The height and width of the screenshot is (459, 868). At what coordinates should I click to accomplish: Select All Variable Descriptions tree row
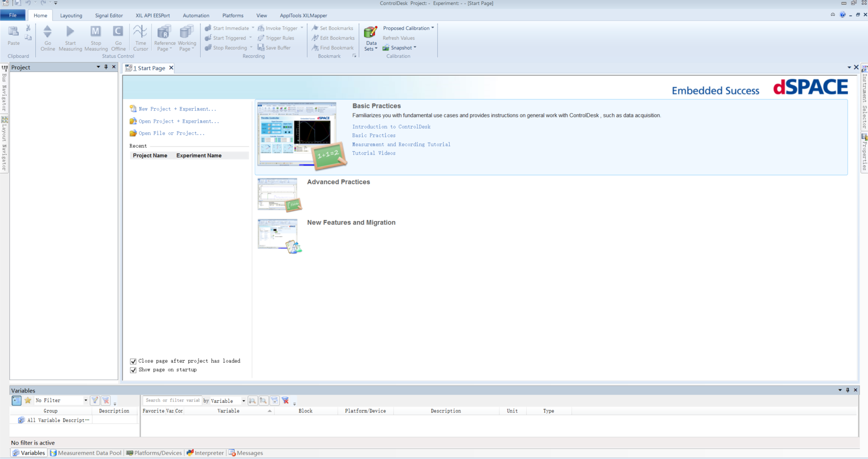[x=53, y=420]
